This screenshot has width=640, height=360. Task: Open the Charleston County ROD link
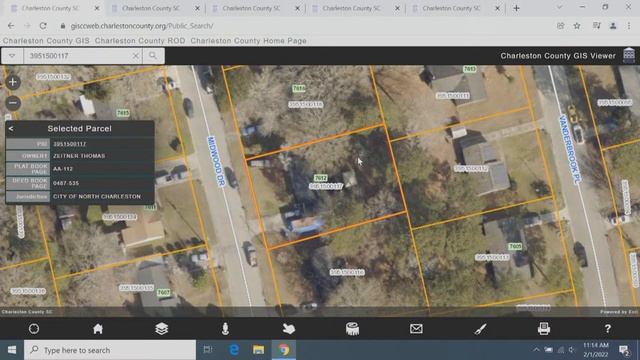(x=140, y=41)
